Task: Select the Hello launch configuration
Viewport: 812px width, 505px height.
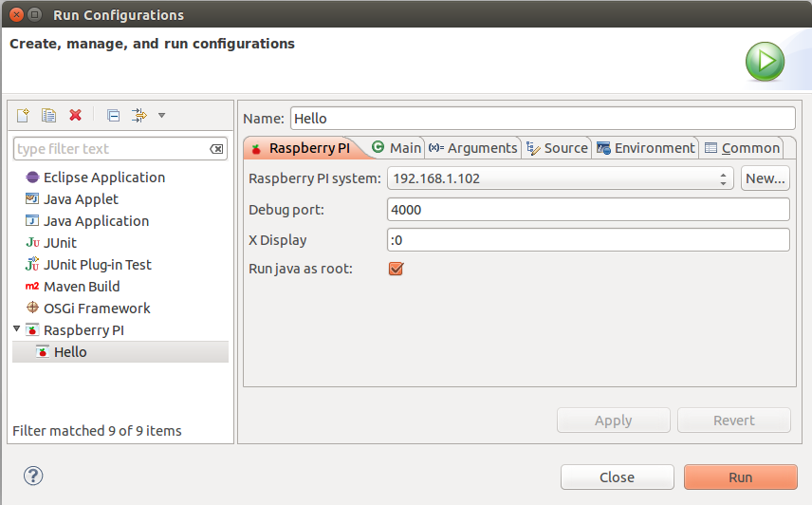Action: pos(120,351)
